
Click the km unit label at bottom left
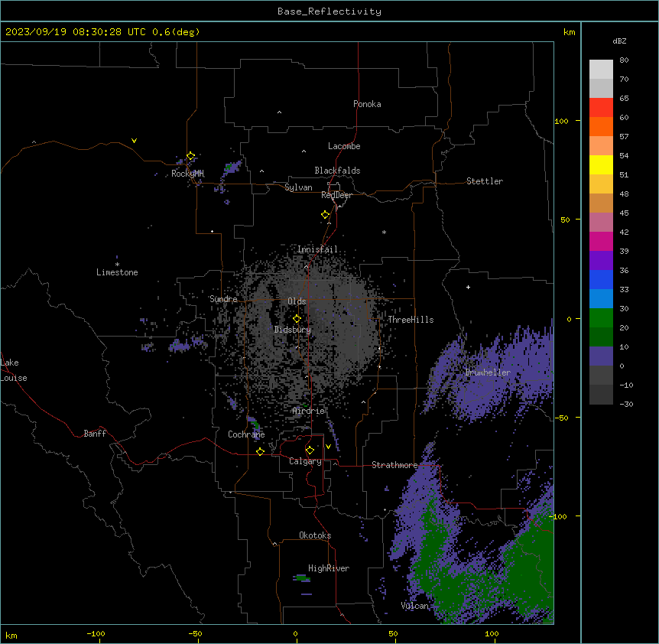click(11, 635)
